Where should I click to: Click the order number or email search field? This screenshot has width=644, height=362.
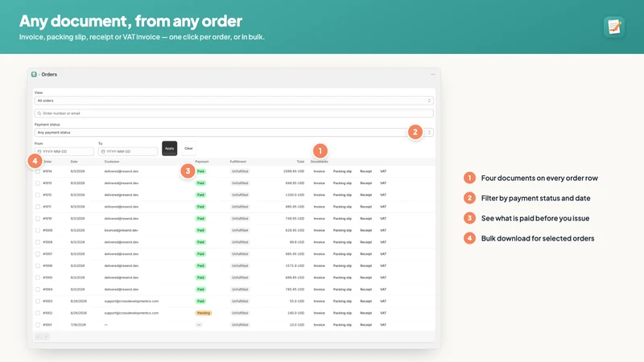pyautogui.click(x=233, y=113)
